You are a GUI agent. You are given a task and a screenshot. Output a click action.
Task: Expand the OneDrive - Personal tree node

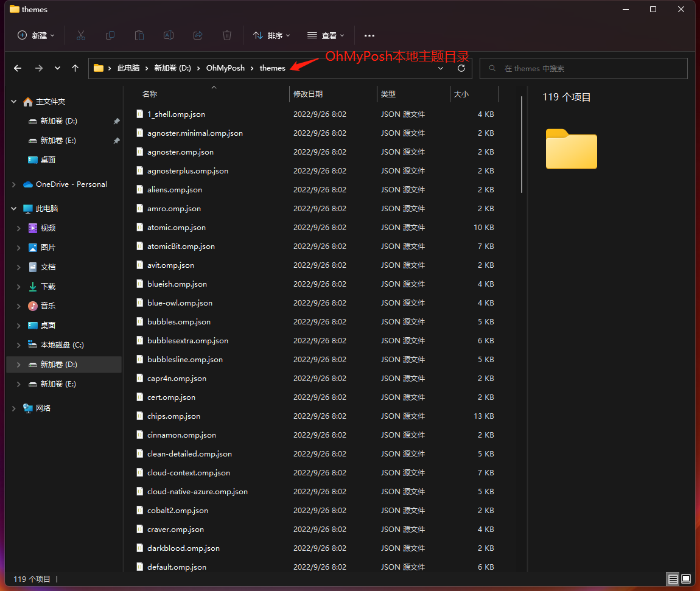pyautogui.click(x=14, y=184)
